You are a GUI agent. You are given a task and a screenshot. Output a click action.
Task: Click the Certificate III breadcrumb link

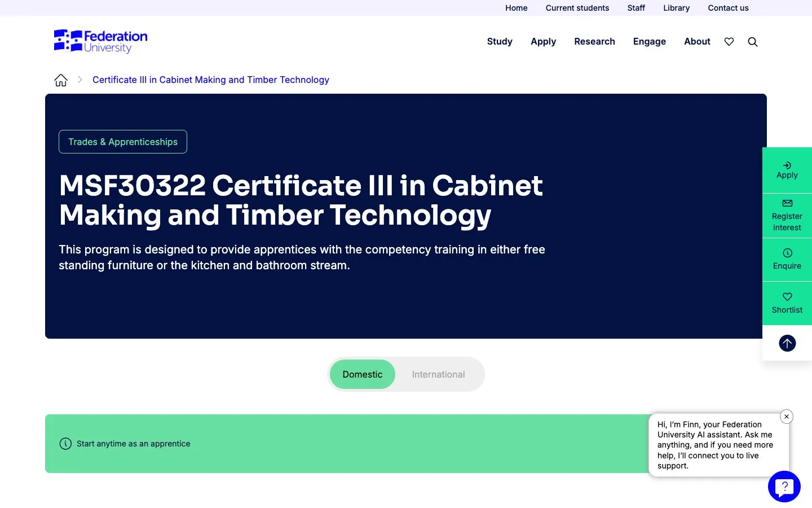click(211, 80)
